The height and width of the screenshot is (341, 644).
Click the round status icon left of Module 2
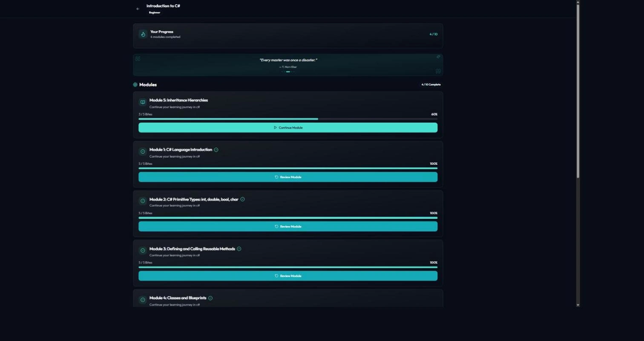[x=143, y=201]
